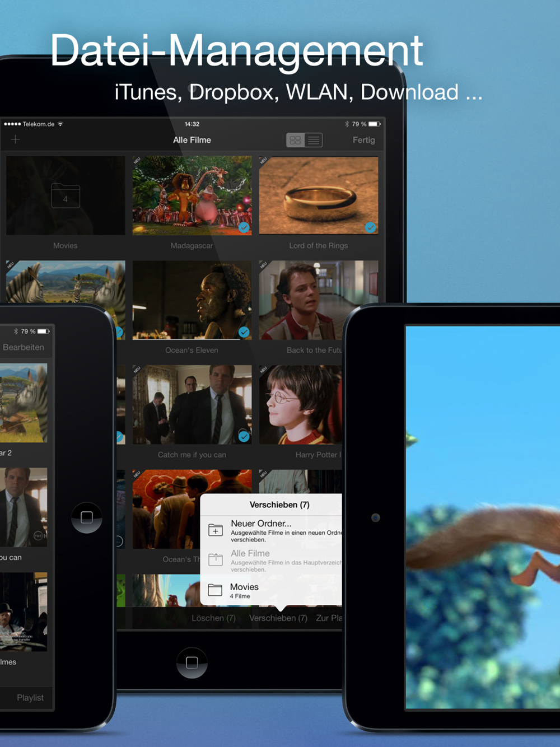Click the Verschieben (7) popup title
Screen dimensions: 560x747
point(279,505)
